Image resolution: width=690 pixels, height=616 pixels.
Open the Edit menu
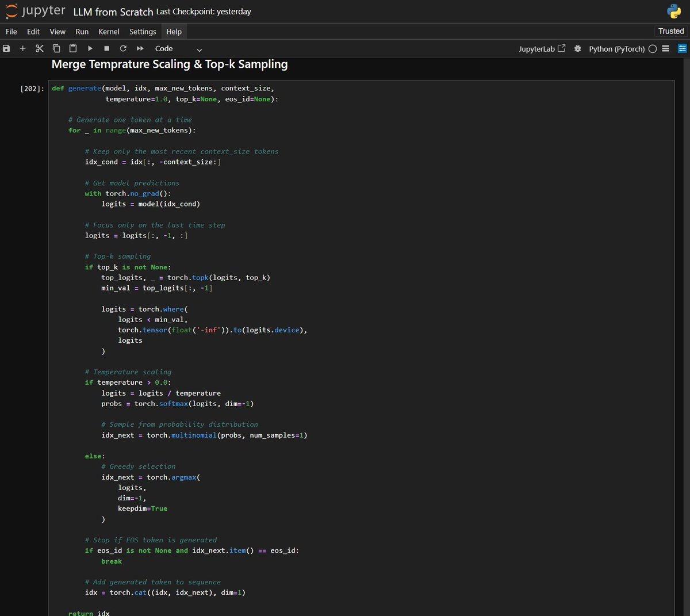pyautogui.click(x=33, y=32)
